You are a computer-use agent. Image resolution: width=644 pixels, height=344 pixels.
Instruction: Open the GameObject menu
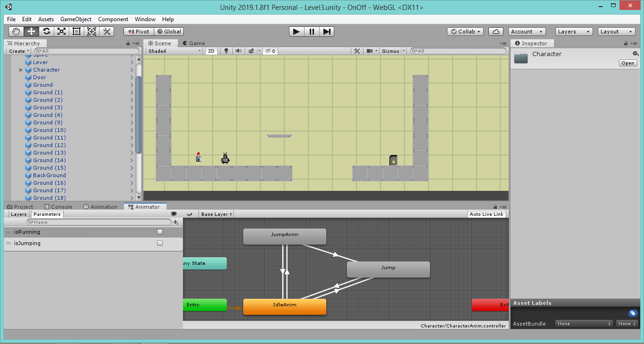coord(76,19)
